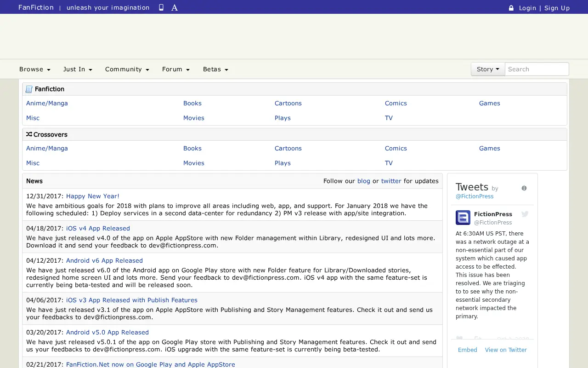This screenshot has width=588, height=368.
Task: Click the lock icon beside Login
Action: [511, 8]
